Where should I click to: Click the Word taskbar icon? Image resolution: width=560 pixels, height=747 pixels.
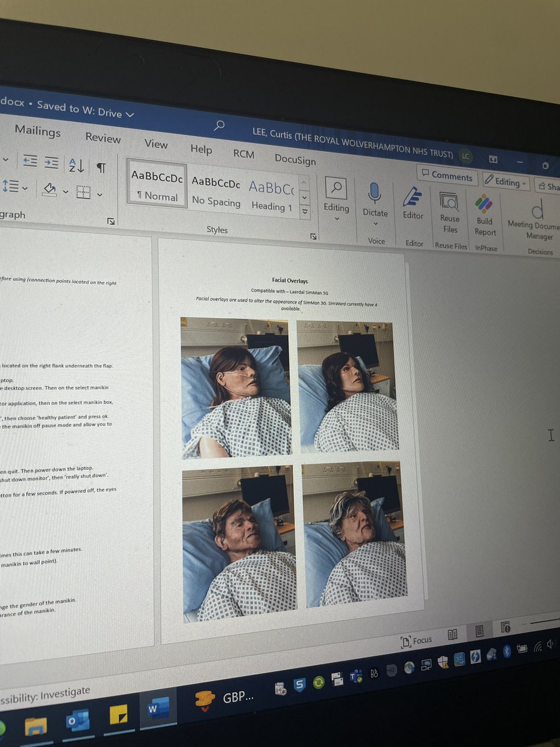[x=158, y=708]
